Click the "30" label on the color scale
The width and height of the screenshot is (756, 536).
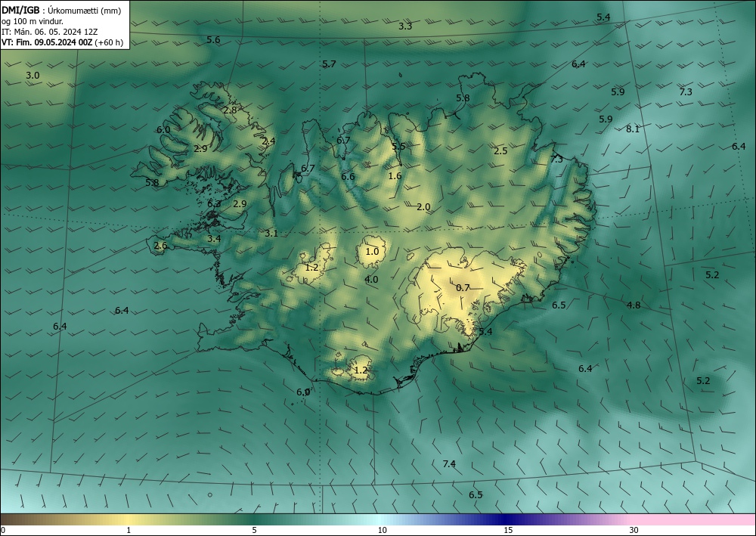click(634, 530)
